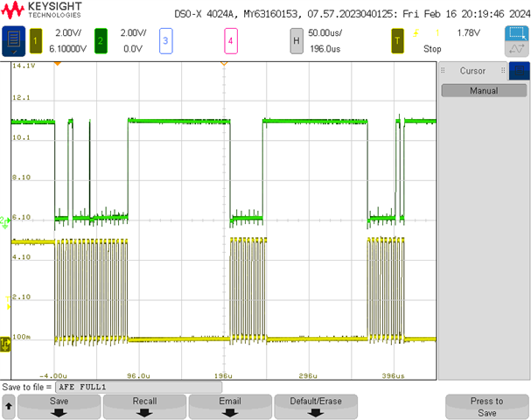Enable channel 4 pink button

click(x=231, y=41)
